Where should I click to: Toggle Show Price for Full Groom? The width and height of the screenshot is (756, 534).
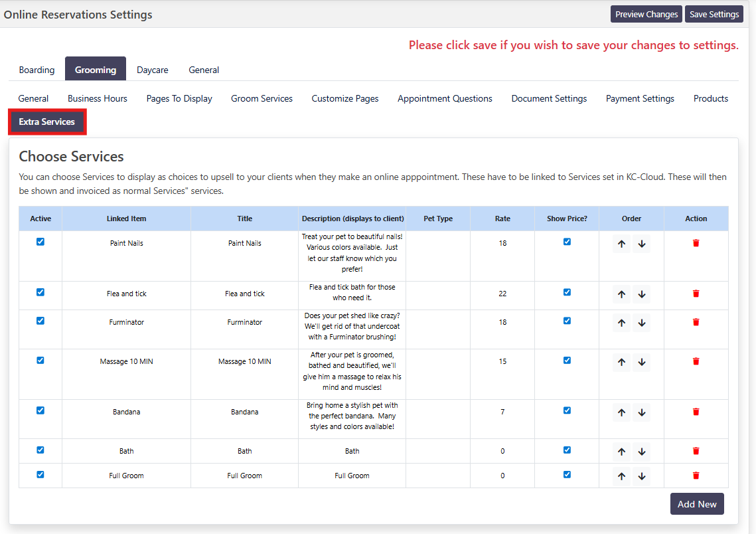(567, 474)
